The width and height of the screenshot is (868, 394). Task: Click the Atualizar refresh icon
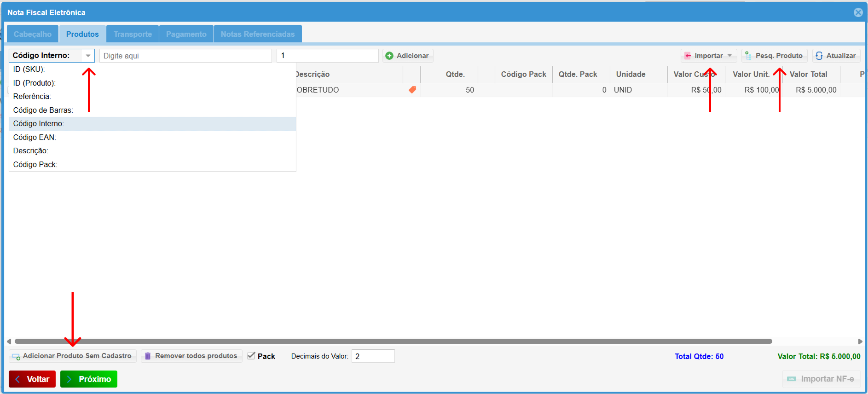819,56
